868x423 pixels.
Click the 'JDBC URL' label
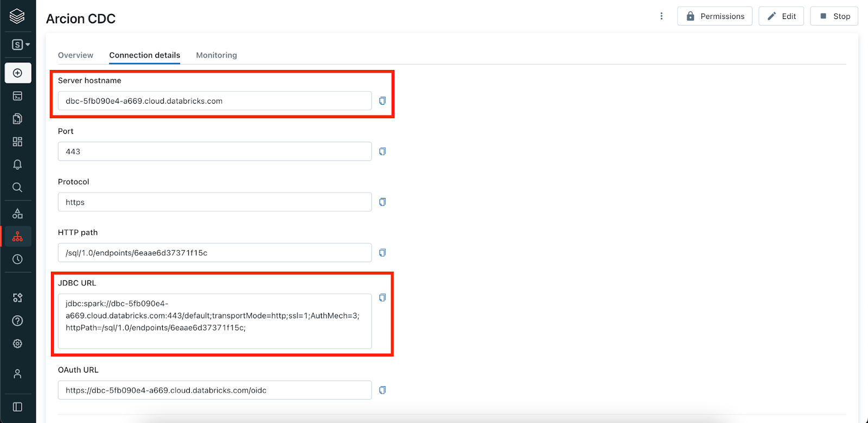click(x=77, y=283)
